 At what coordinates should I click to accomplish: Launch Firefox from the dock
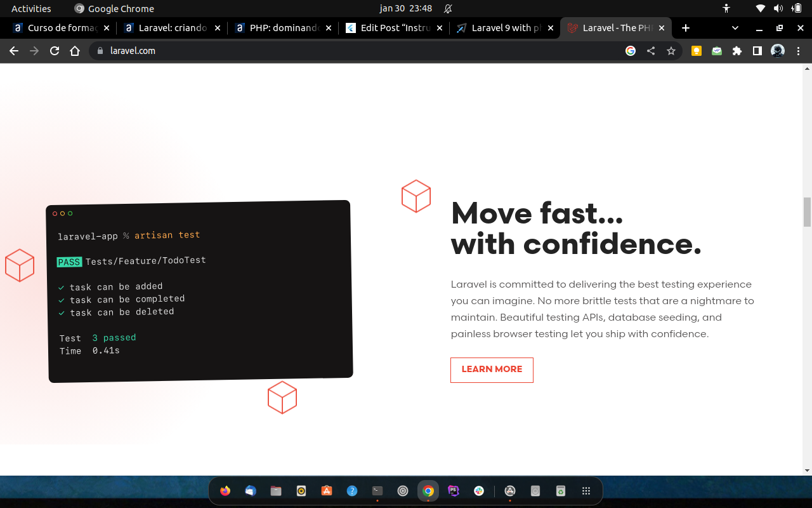[225, 491]
